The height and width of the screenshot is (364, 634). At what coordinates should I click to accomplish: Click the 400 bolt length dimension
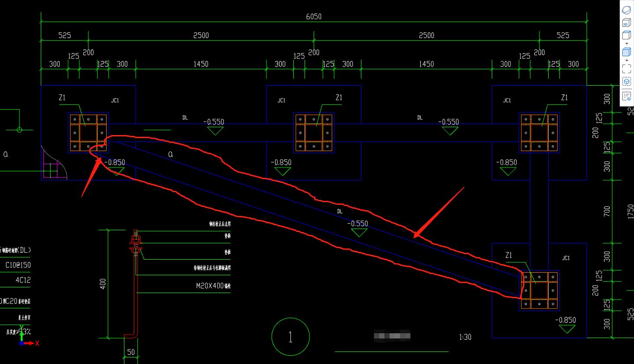(103, 284)
